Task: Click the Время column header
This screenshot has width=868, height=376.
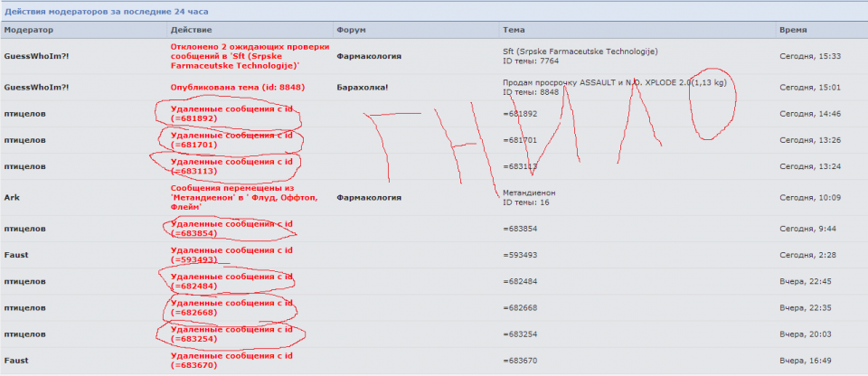Action: tap(794, 30)
